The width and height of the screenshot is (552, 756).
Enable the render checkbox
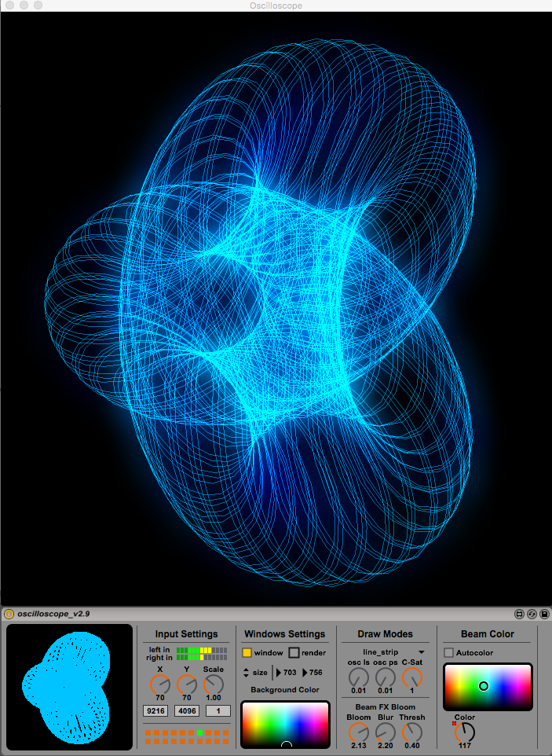pyautogui.click(x=294, y=653)
